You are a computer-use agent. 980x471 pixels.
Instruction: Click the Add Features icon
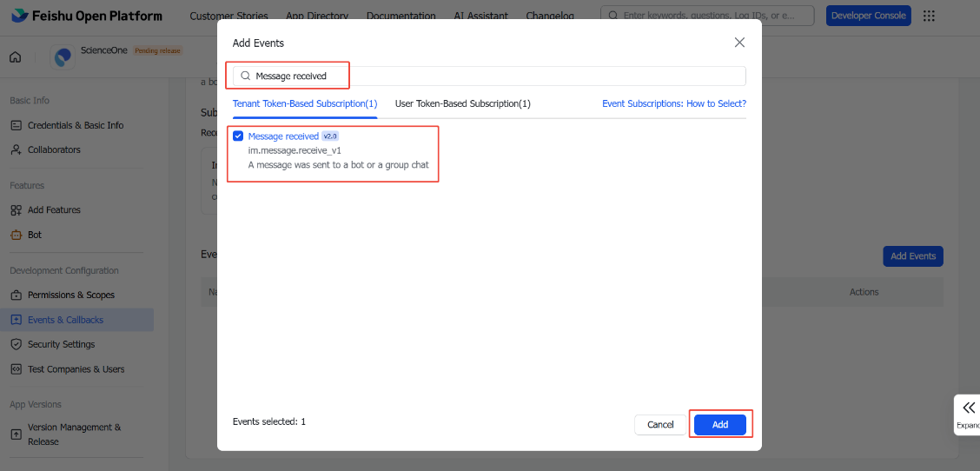(17, 210)
